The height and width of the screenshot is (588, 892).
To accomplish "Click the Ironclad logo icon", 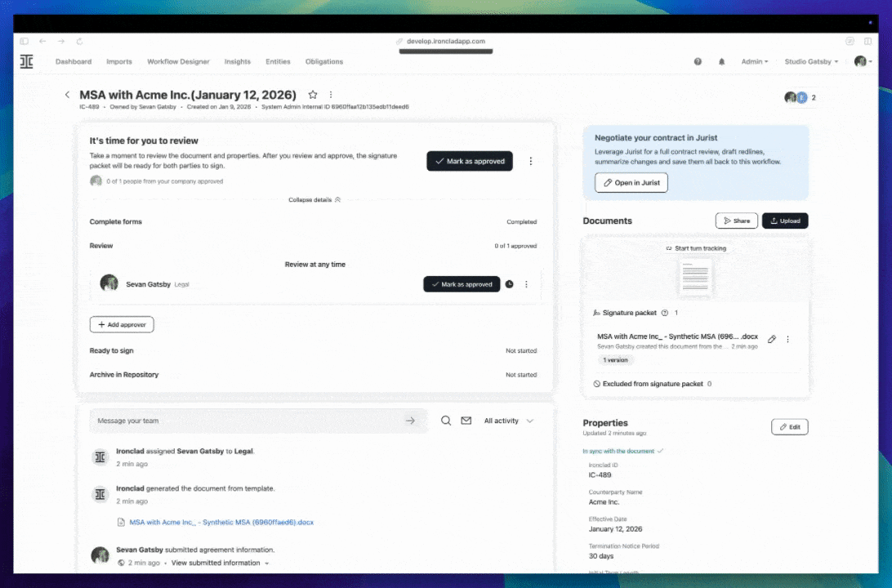I will click(x=27, y=61).
